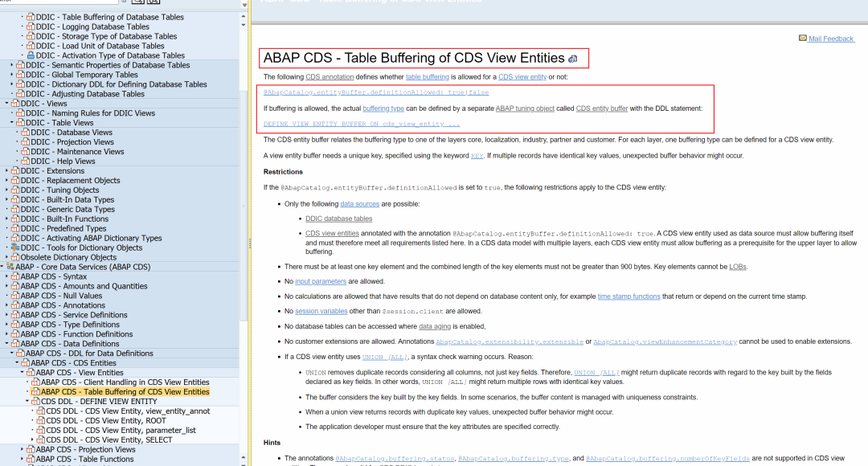
Task: Expand ABAP CDS - Annotations node
Action: coord(6,305)
